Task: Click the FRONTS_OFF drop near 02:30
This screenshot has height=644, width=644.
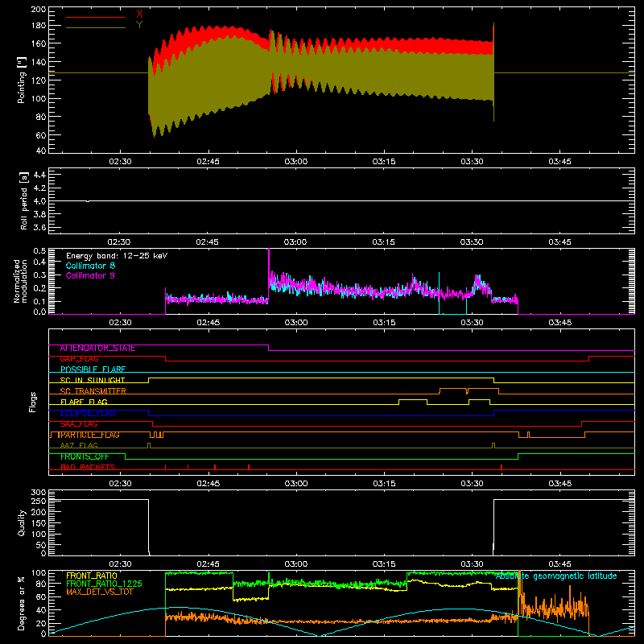Action: pos(126,456)
